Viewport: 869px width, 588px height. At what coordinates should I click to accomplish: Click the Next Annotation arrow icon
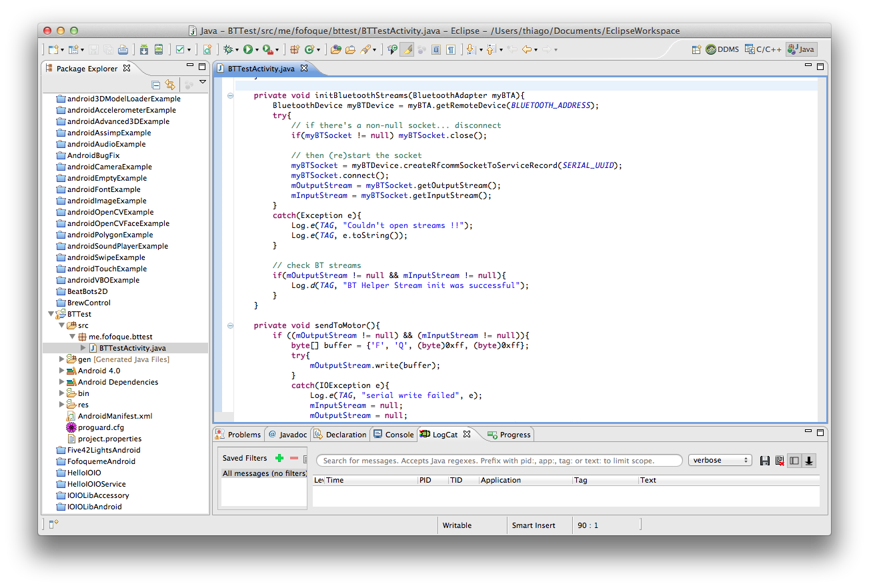(470, 49)
